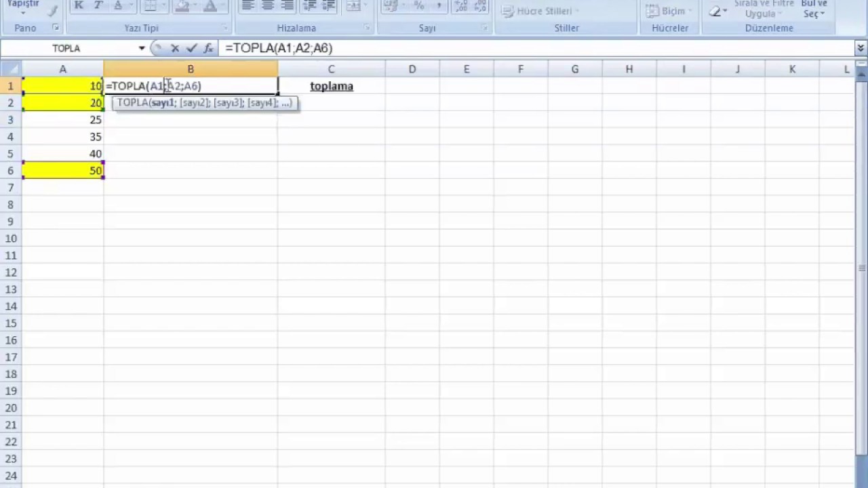Select cell A1 with value 10
Screen dimensions: 868x488
click(63, 86)
